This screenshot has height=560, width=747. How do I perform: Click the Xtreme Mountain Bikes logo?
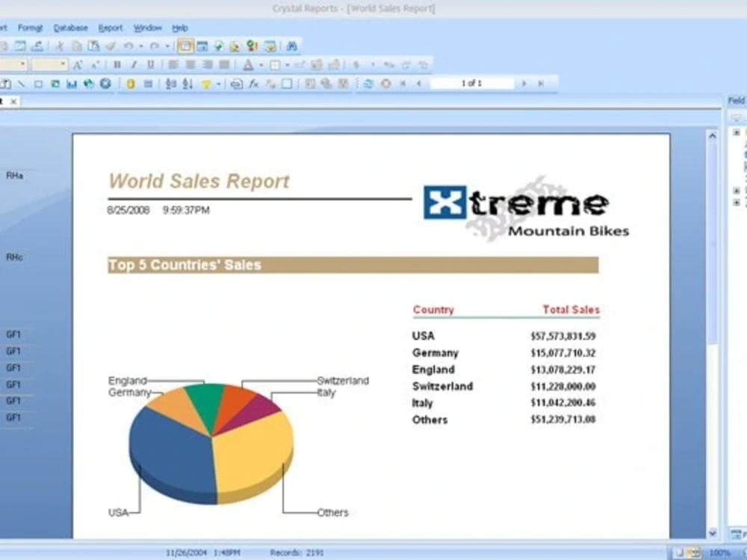coord(526,208)
